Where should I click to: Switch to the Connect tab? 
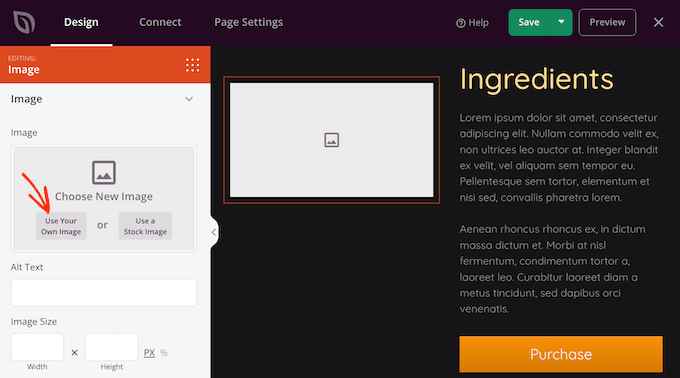point(160,22)
